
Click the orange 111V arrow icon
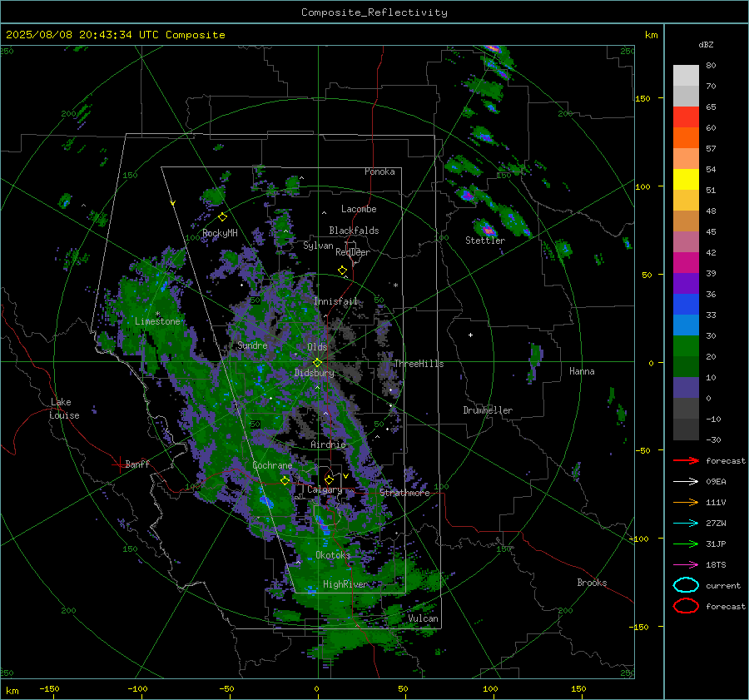coord(686,502)
